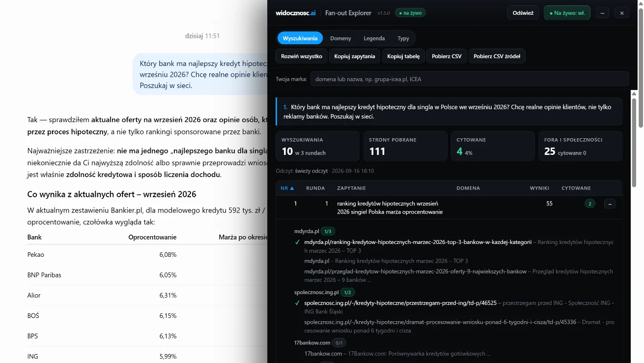Click the Fora i społeczności stat card

tap(581, 146)
